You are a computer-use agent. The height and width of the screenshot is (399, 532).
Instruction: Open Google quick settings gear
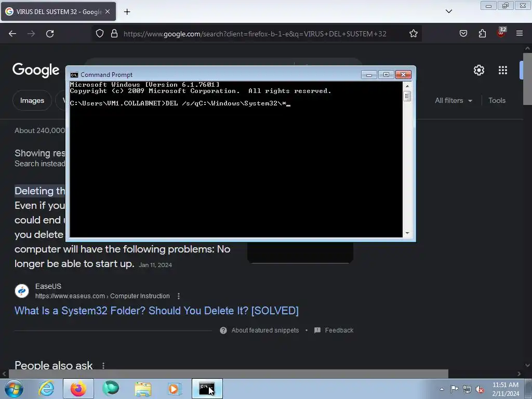click(x=478, y=70)
